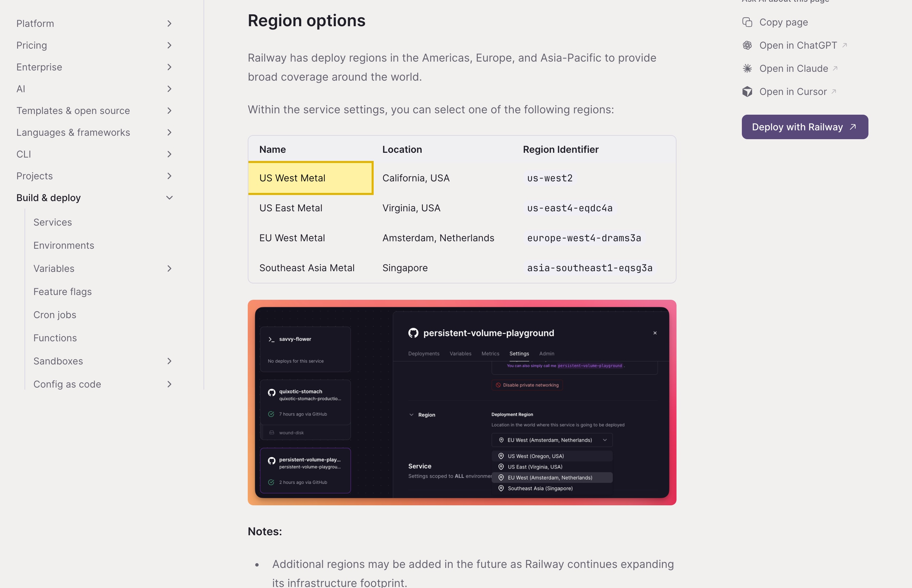Open the Projects section

tap(34, 176)
